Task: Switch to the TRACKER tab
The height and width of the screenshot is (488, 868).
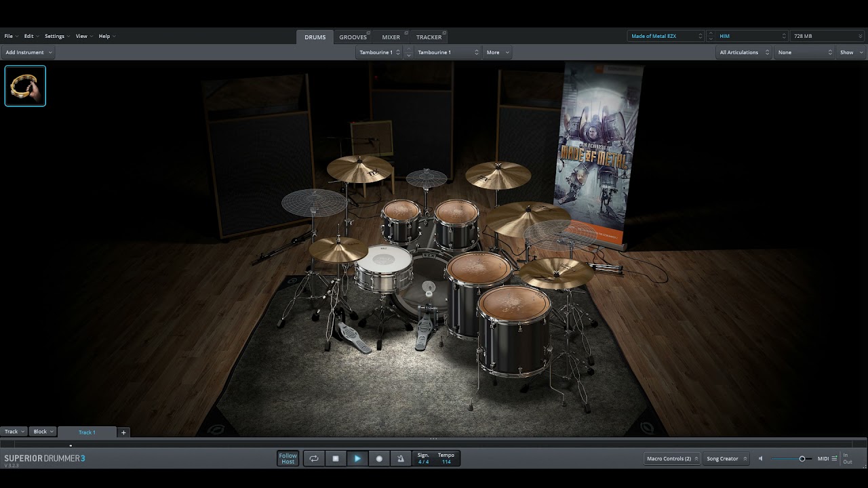Action: click(x=429, y=37)
